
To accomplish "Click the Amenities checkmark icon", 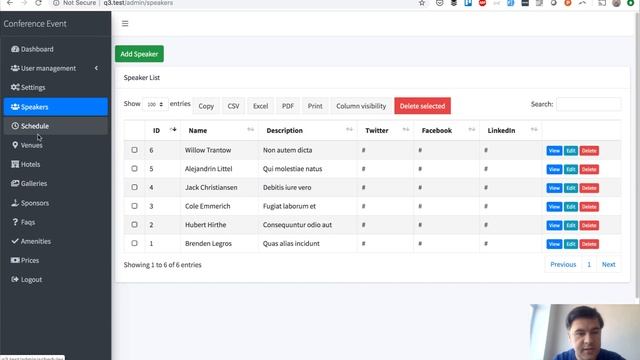I will point(15,241).
